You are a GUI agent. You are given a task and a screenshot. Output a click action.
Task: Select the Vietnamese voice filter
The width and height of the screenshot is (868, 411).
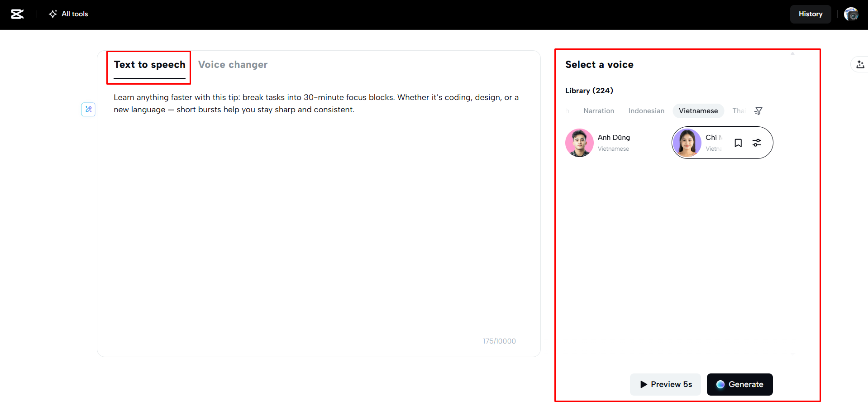(x=698, y=111)
